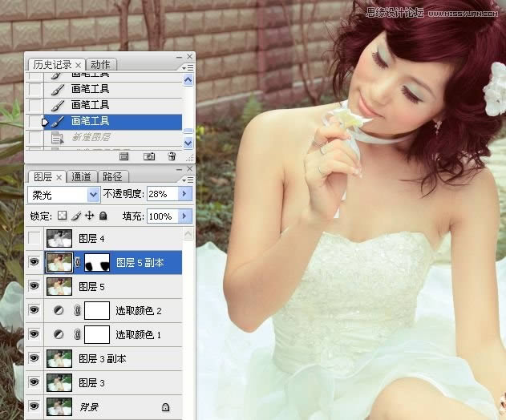
Task: Create a new snapshot with the camera icon
Action: click(x=148, y=156)
